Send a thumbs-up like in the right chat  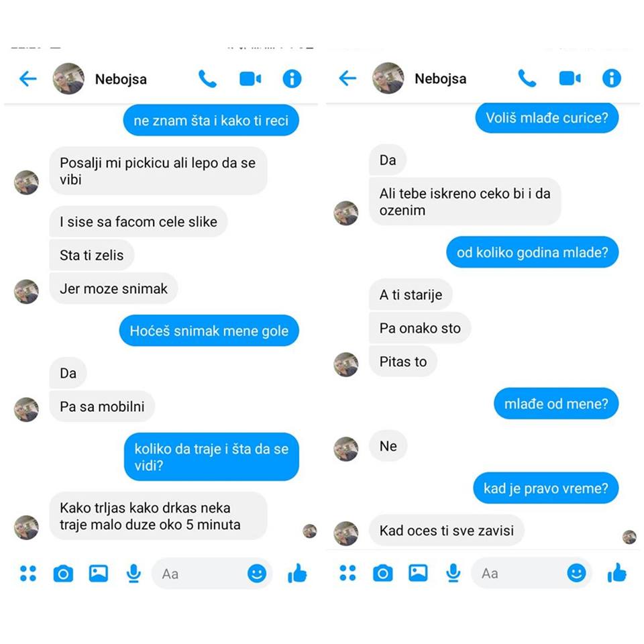[x=617, y=572]
